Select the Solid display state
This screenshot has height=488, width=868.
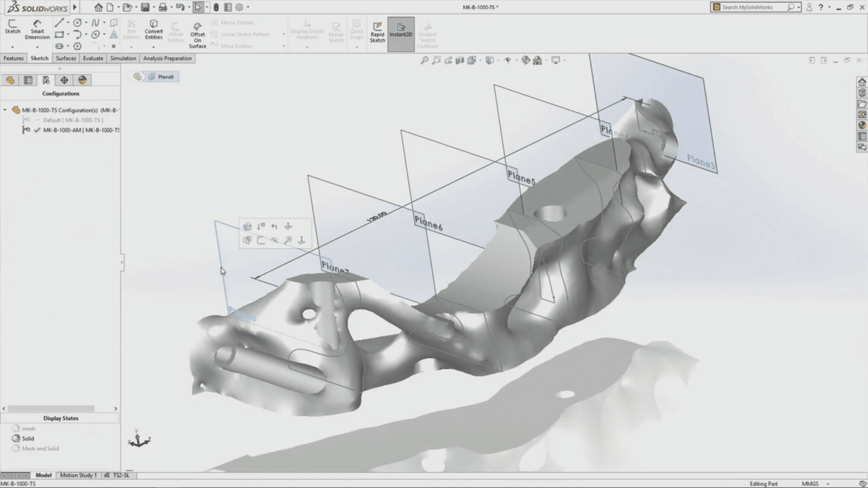tap(23, 438)
